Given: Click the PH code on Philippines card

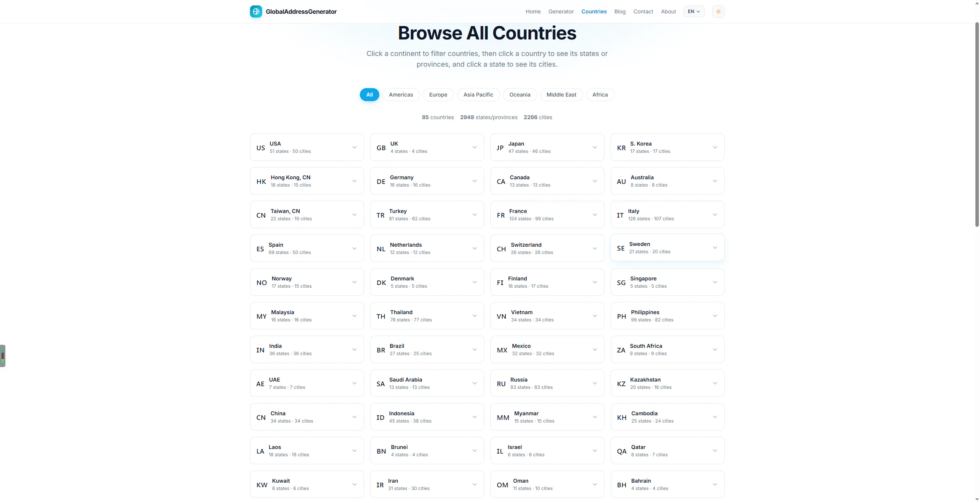Looking at the screenshot, I should 622,316.
